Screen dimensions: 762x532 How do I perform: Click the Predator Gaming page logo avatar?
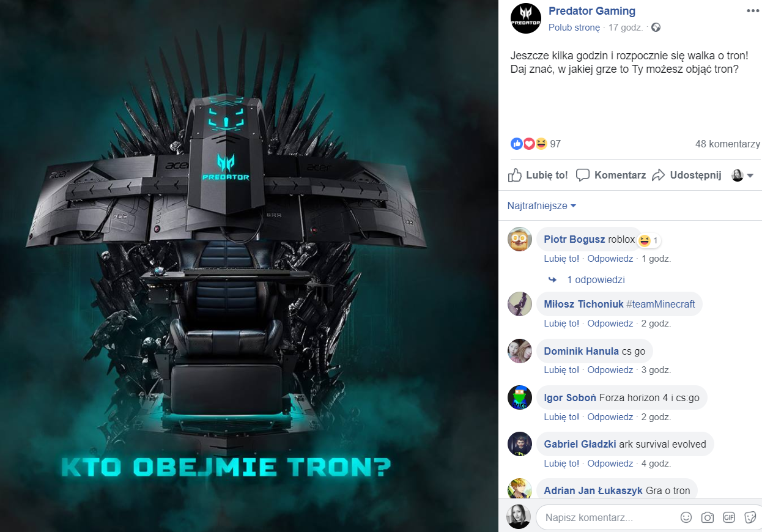[x=526, y=18]
